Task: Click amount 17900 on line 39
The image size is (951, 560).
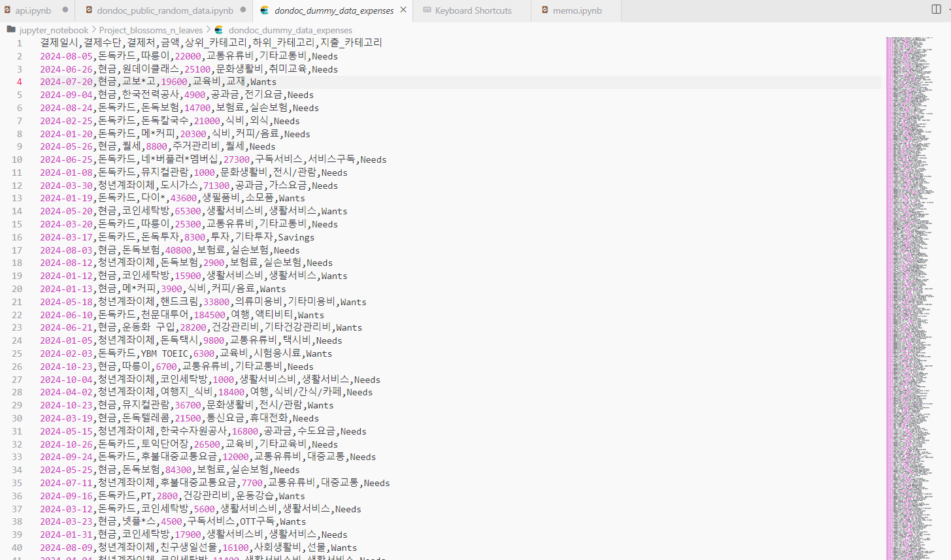Action: click(188, 535)
